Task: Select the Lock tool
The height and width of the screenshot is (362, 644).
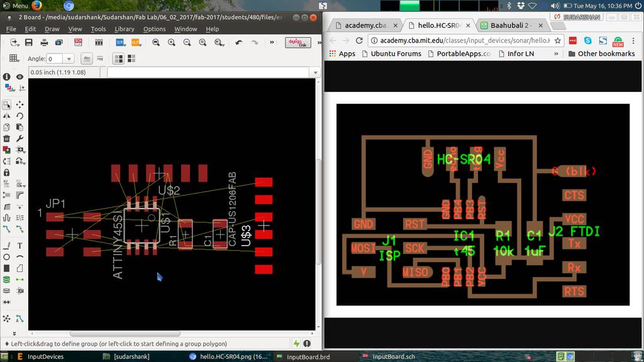Action: (x=6, y=172)
